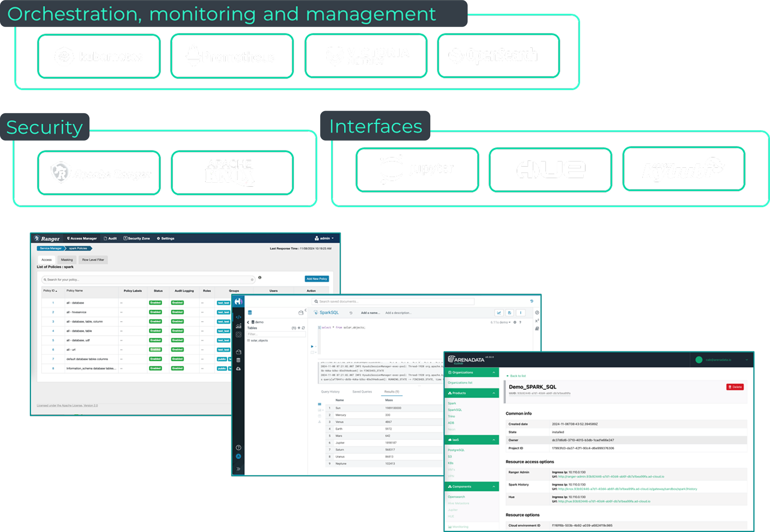Click the query history undo icon beside SparkSQL
The image size is (770, 532).
(351, 313)
